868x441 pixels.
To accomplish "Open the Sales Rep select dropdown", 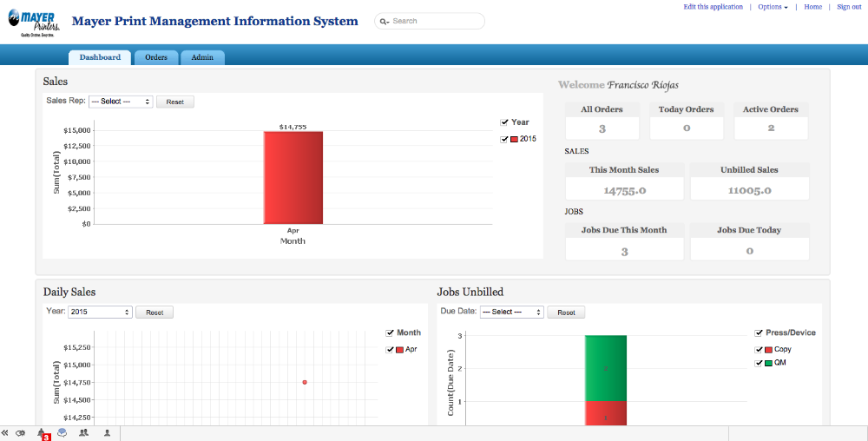I will pyautogui.click(x=121, y=102).
